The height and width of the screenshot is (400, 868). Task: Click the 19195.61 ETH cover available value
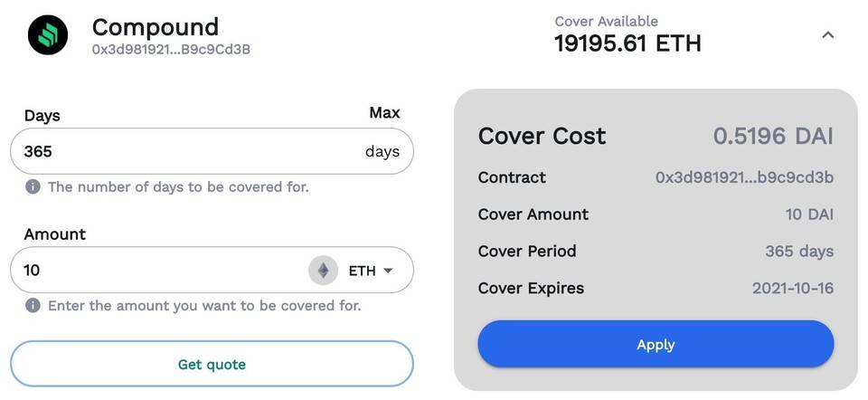click(627, 43)
